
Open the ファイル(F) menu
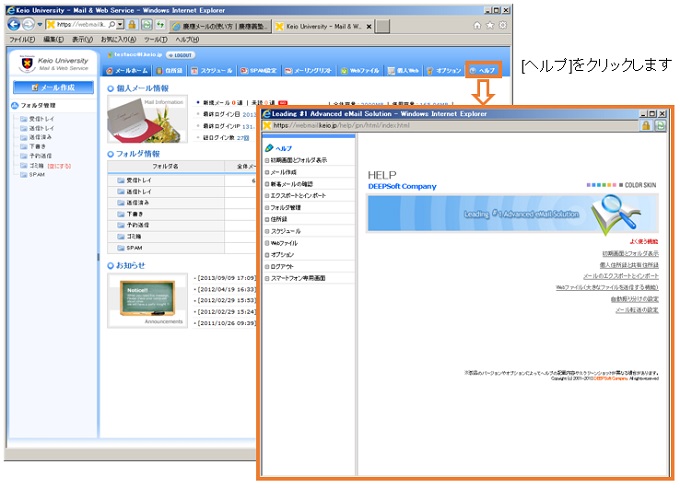[x=22, y=39]
